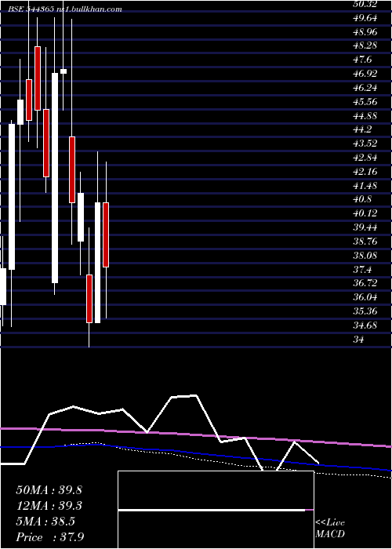Screen dimensions: 392x549
Task: Select the 36.72 price axis label
Action: pos(365,283)
